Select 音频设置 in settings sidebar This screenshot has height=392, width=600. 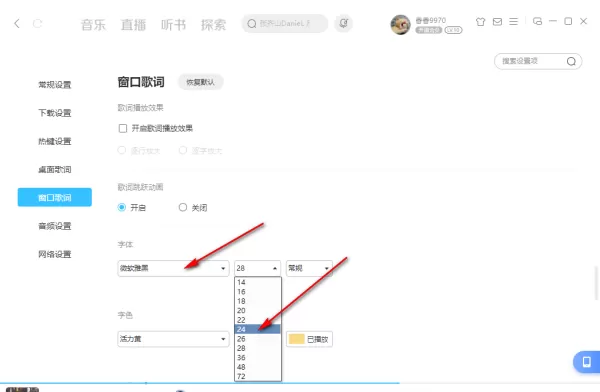click(x=55, y=226)
